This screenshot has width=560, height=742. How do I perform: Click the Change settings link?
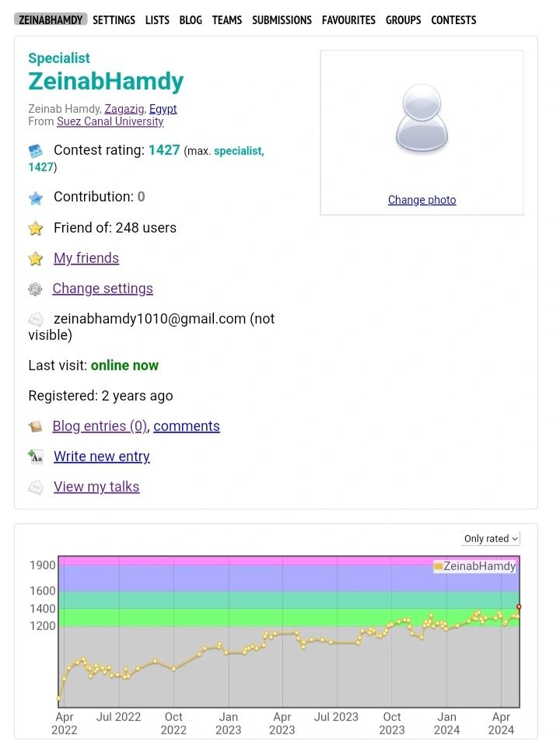tap(103, 289)
